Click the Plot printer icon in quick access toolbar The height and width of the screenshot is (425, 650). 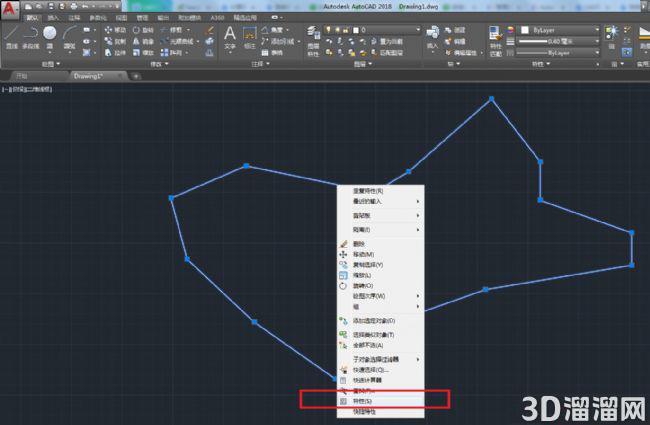coord(73,6)
